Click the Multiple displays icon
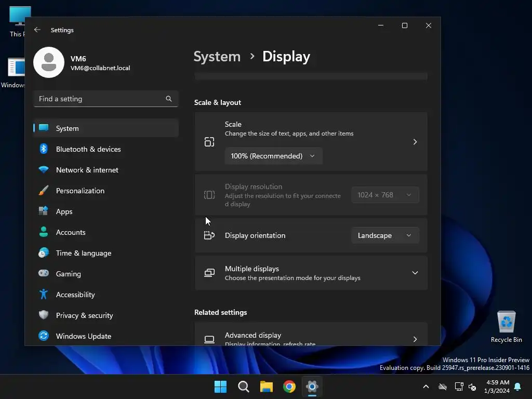The image size is (532, 399). 209,273
